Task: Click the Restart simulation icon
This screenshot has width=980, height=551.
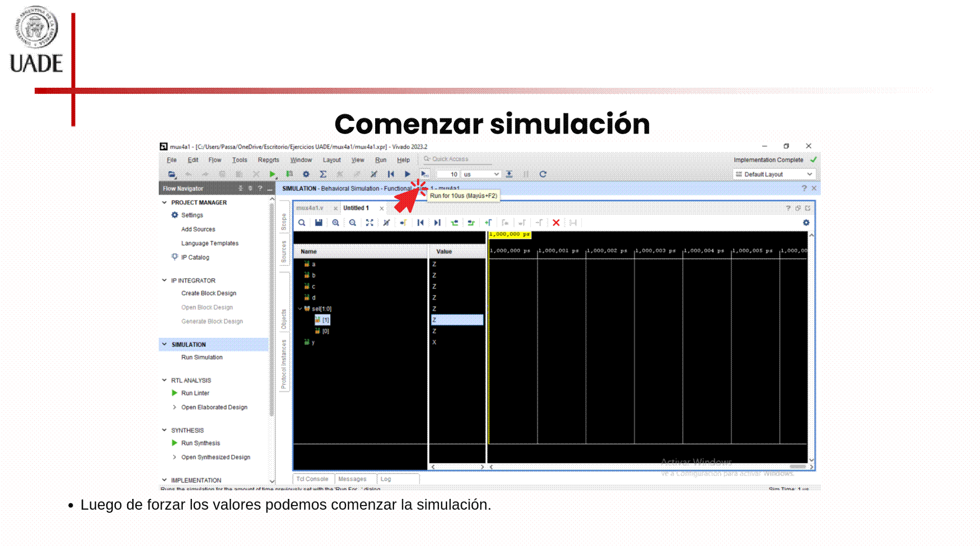Action: click(x=390, y=174)
